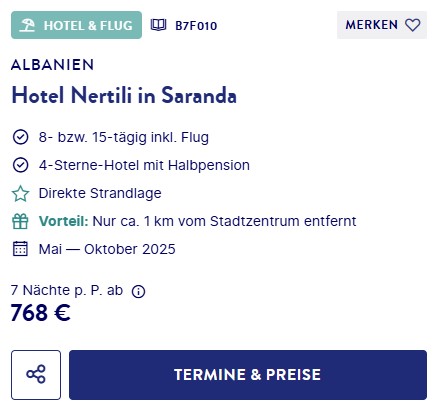
Task: Select the HOTEL & FLUG badge
Action: coord(76,25)
